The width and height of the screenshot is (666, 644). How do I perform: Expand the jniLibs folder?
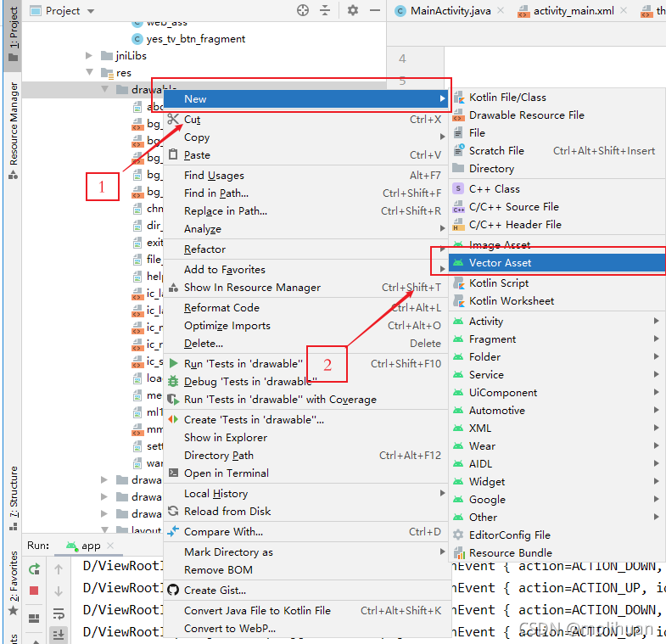coord(89,56)
